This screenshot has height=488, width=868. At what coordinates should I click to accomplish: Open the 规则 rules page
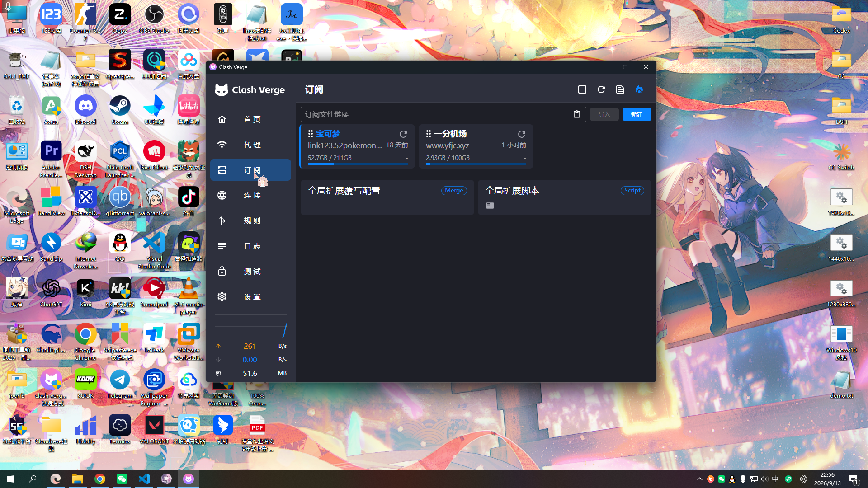[250, 221]
